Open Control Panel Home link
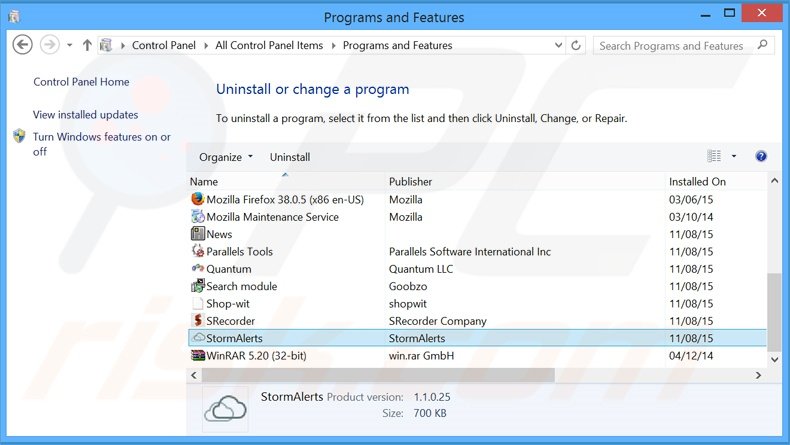Screen dimensions: 790x445 click(81, 82)
